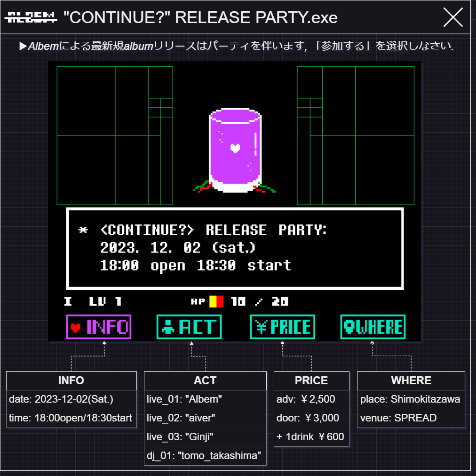476x476 pixels.
Task: Click the 'place: Shimokitazawa' row
Action: [x=411, y=399]
